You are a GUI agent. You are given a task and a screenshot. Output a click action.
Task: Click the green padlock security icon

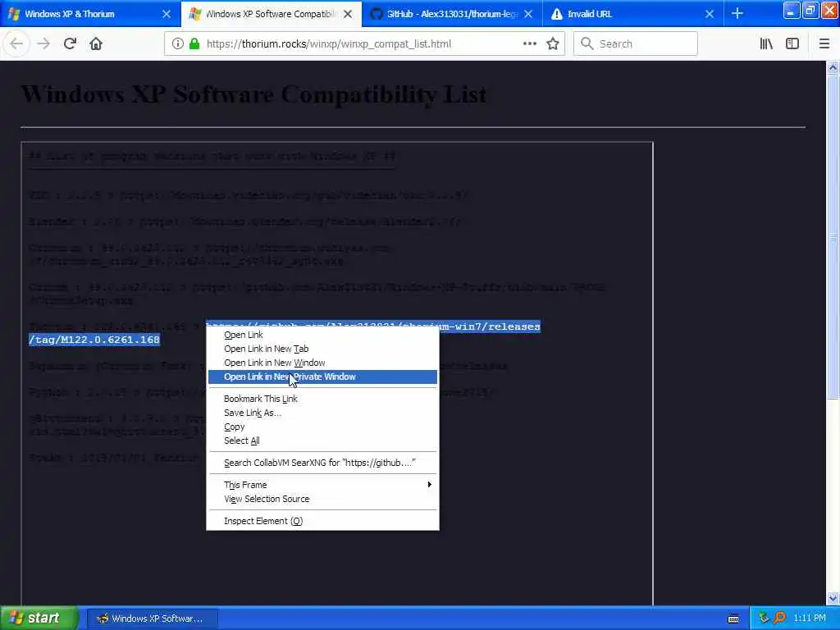[194, 44]
